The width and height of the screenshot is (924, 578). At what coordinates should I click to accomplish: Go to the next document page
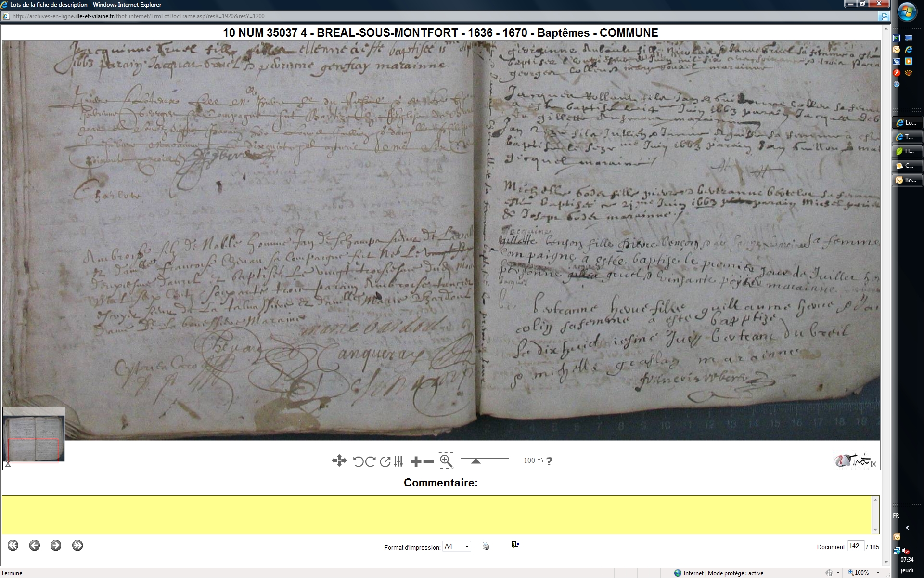[x=56, y=545]
